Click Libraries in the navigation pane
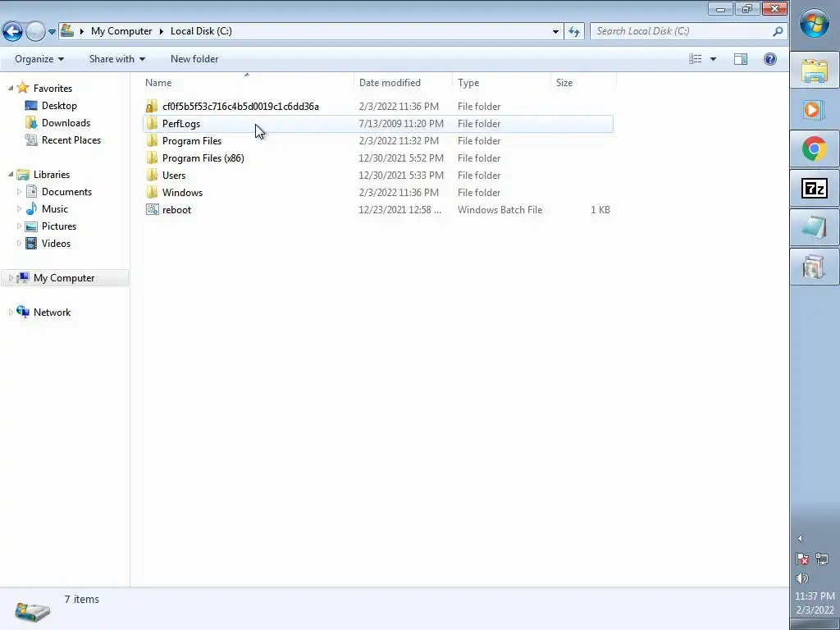Screen dimensions: 840x630 pos(52,175)
